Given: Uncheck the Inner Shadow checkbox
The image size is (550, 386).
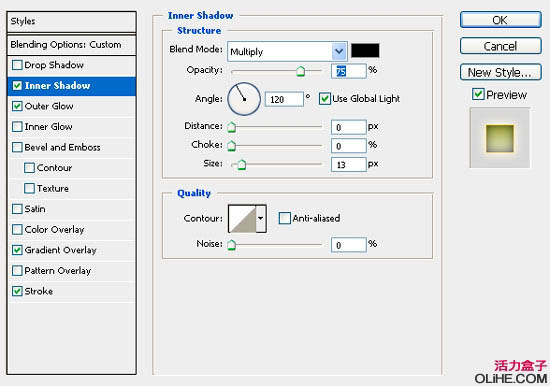Looking at the screenshot, I should [17, 86].
